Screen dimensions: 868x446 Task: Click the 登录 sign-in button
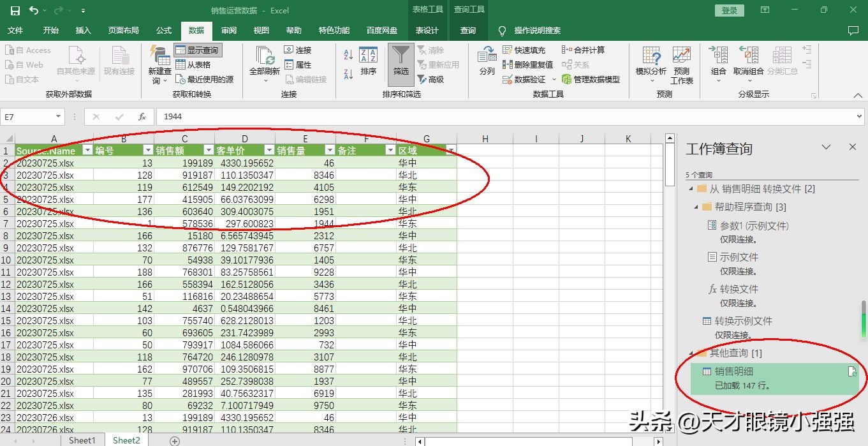coord(728,10)
